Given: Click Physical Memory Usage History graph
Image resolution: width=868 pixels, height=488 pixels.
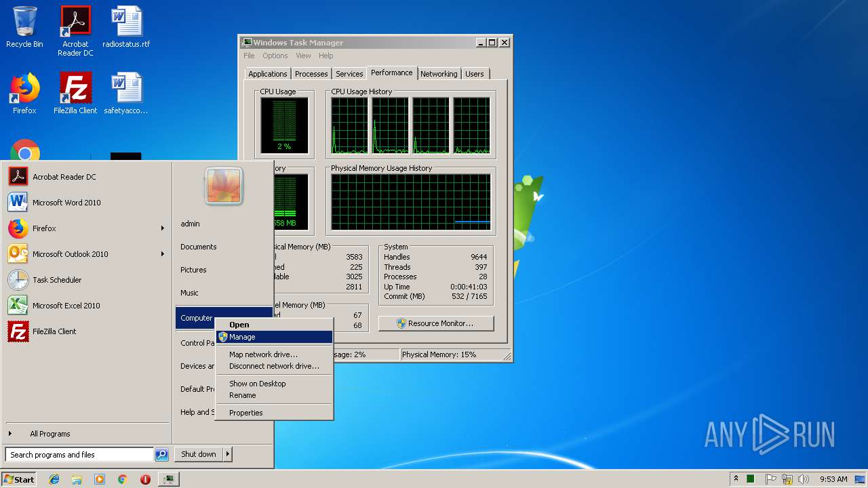Looking at the screenshot, I should coord(411,203).
